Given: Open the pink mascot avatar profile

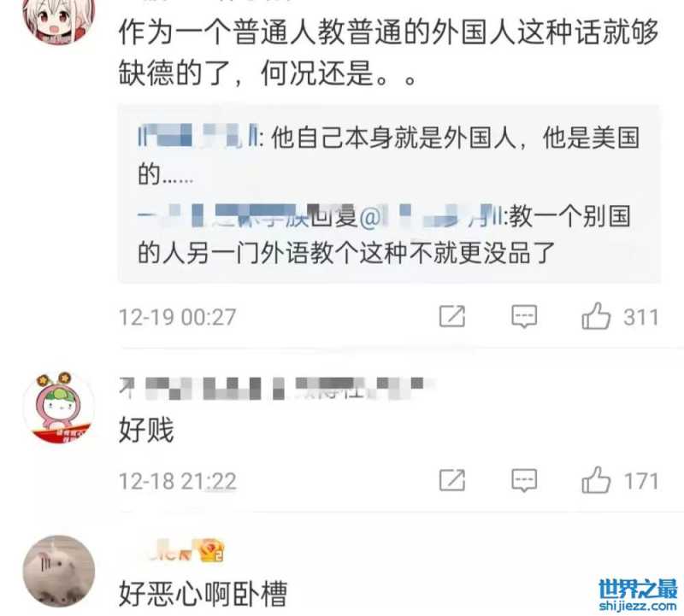Looking at the screenshot, I should point(58,408).
